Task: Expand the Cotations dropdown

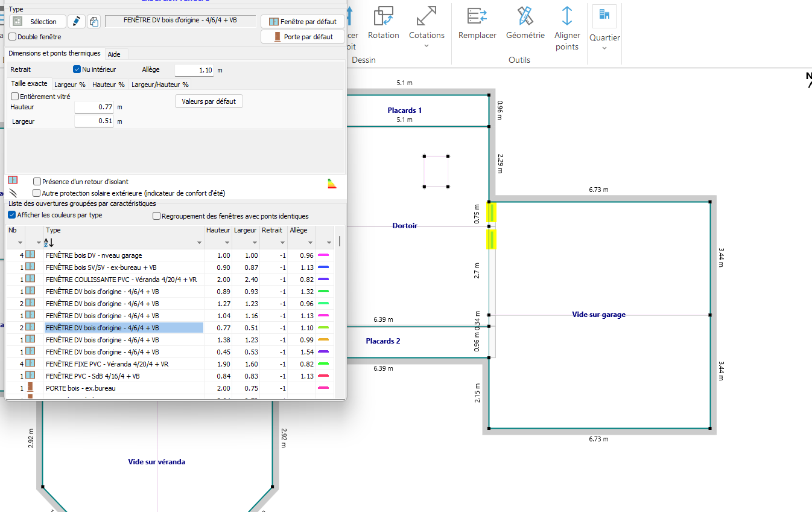Action: tap(427, 46)
